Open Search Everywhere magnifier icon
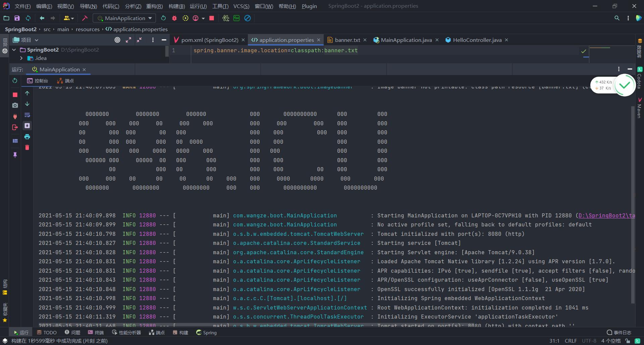Image resolution: width=644 pixels, height=345 pixels. [x=617, y=18]
